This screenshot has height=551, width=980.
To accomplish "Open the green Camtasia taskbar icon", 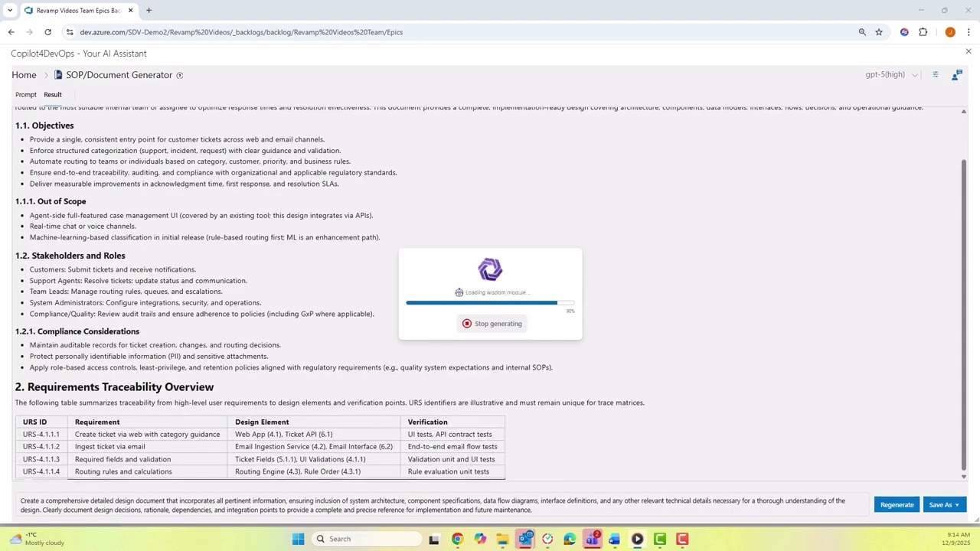I will (x=659, y=539).
